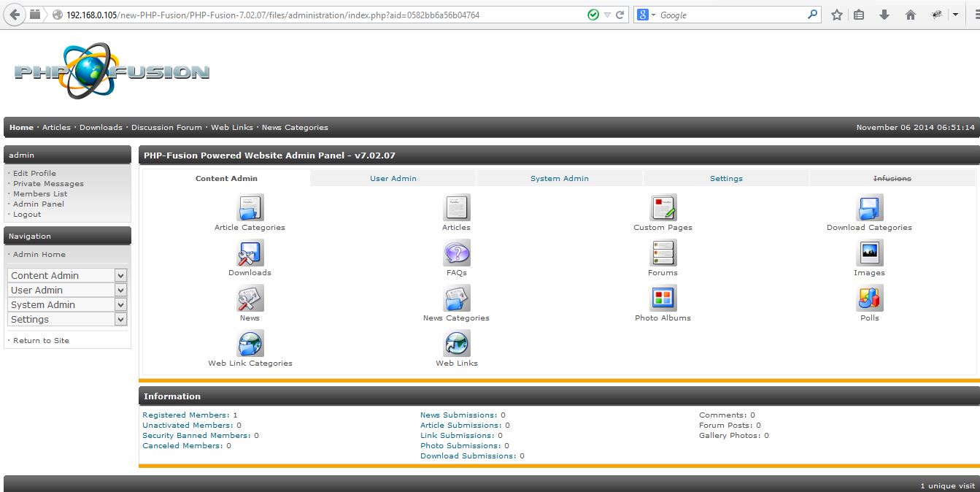980x492 pixels.
Task: Open the Polls icon
Action: tap(870, 298)
